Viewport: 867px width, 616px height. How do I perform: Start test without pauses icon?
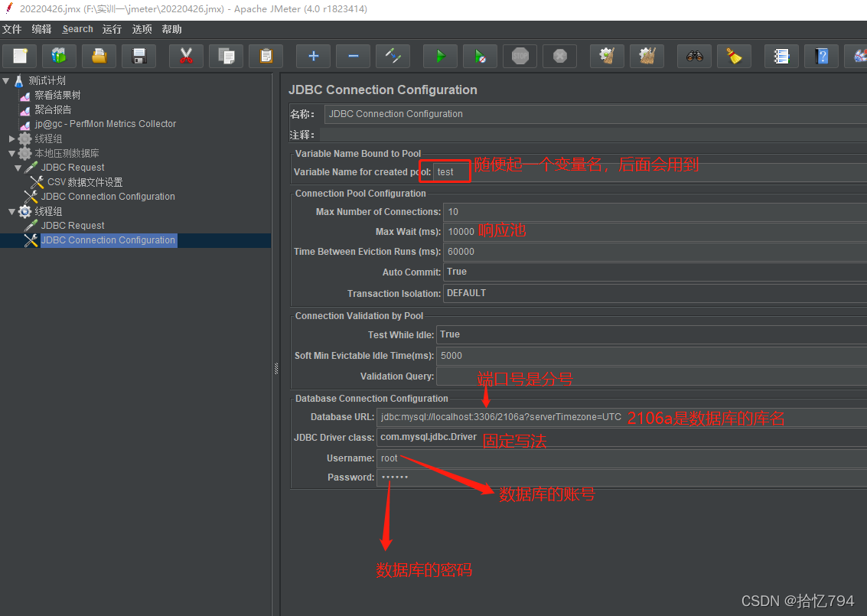point(480,56)
